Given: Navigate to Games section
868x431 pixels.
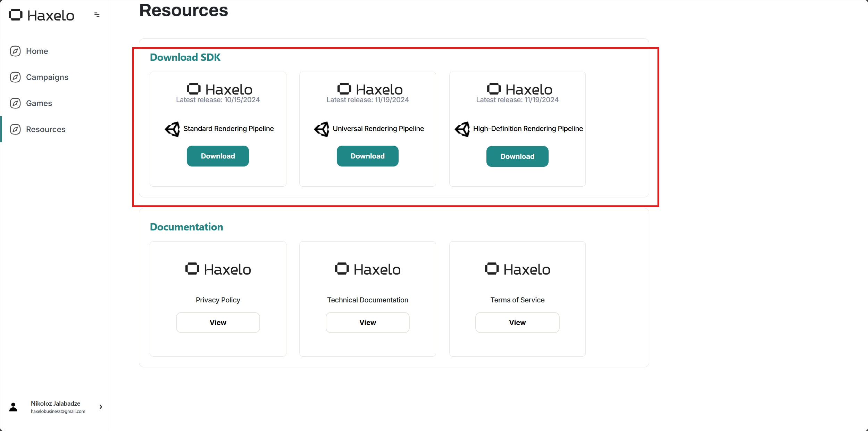Looking at the screenshot, I should [39, 103].
